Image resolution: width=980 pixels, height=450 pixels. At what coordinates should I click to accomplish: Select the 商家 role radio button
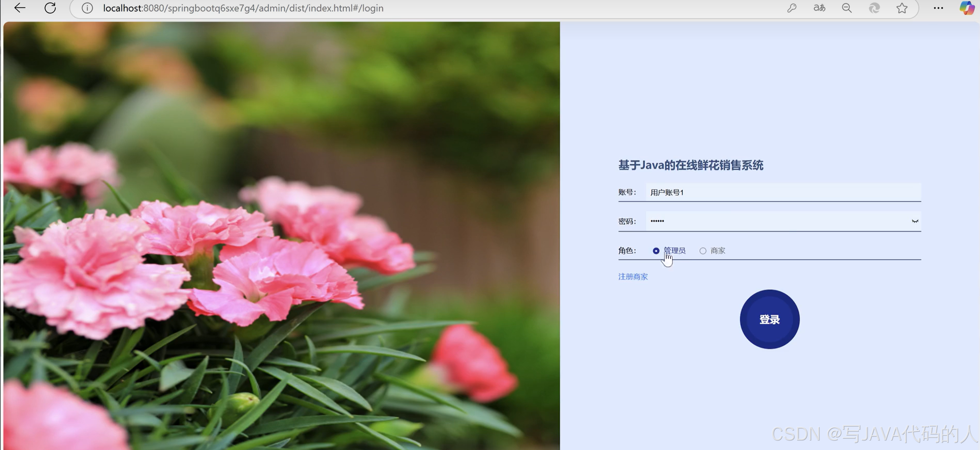703,251
